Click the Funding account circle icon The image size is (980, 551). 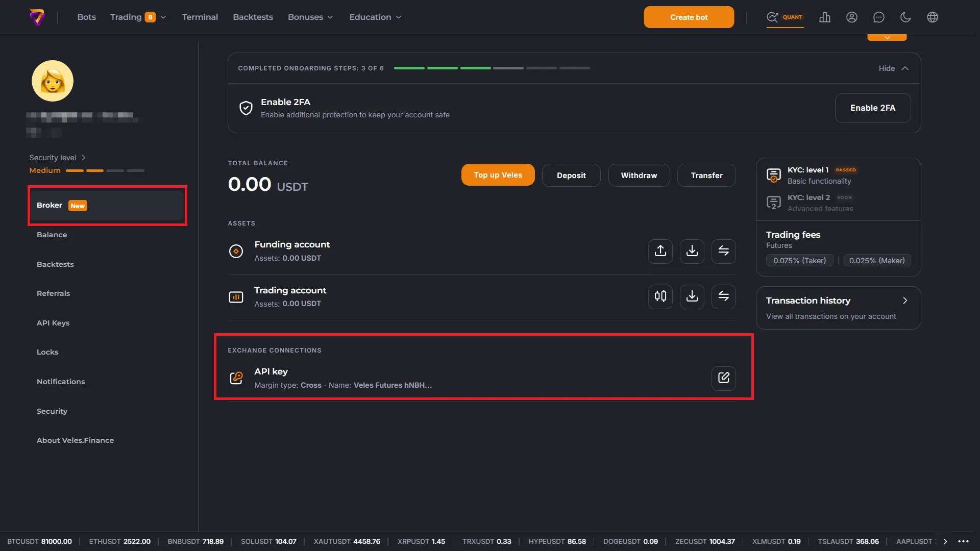(236, 251)
